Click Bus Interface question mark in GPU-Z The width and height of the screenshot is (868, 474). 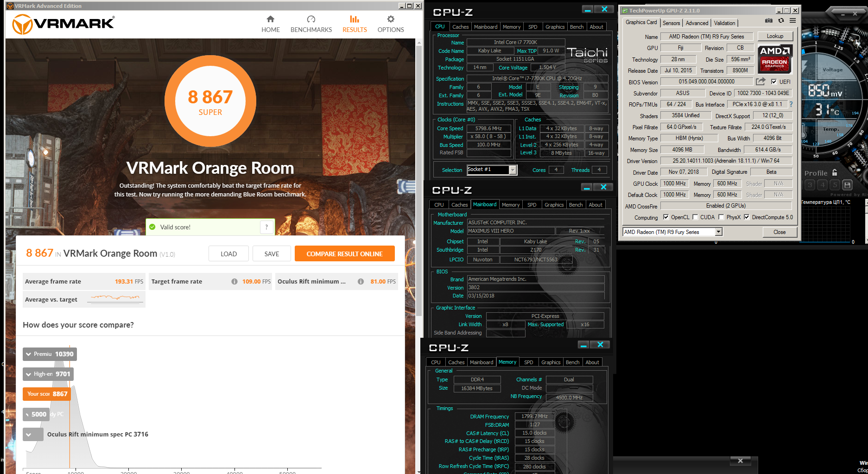click(x=791, y=104)
